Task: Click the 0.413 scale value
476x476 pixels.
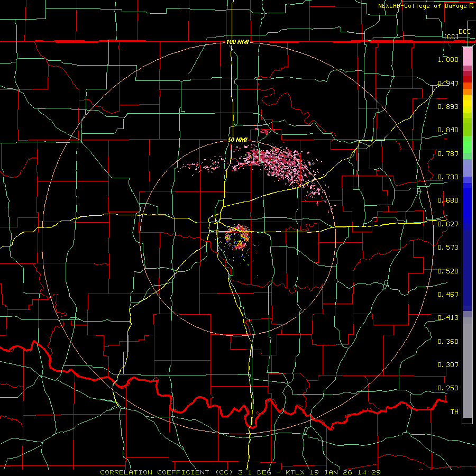Action: [448, 318]
